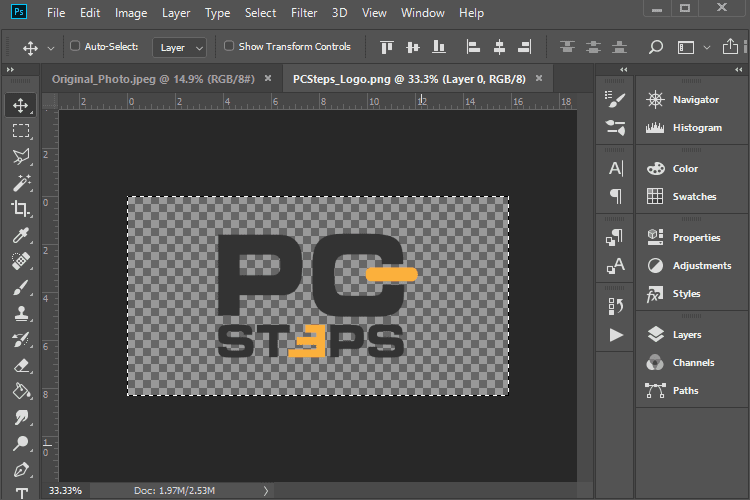Select the History Brush tool

coord(21,340)
